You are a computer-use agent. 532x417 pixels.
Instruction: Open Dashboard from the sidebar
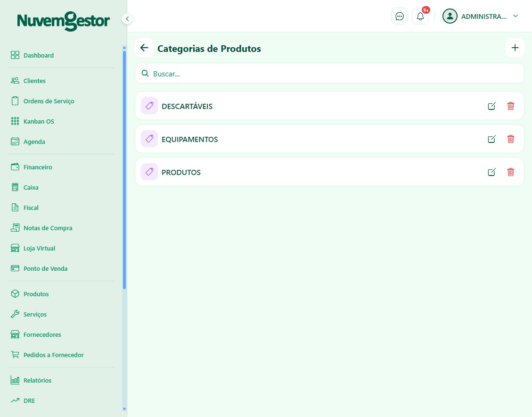(61, 55)
